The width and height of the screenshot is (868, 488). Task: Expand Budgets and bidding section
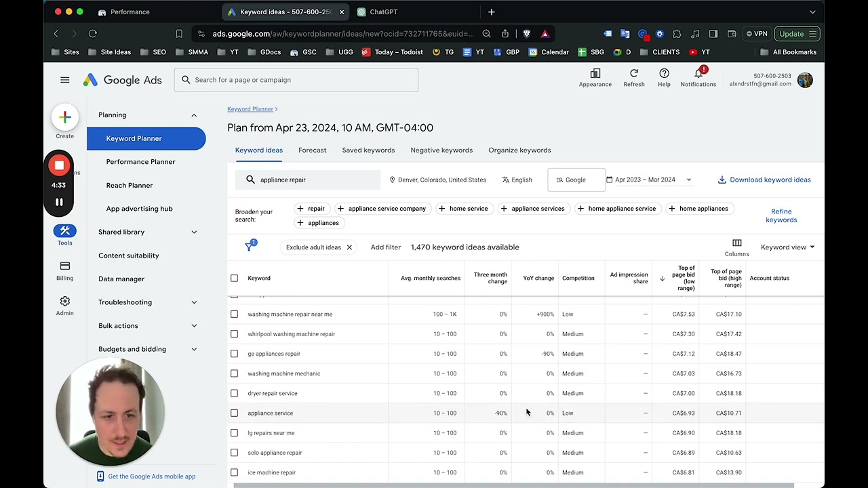tap(194, 349)
